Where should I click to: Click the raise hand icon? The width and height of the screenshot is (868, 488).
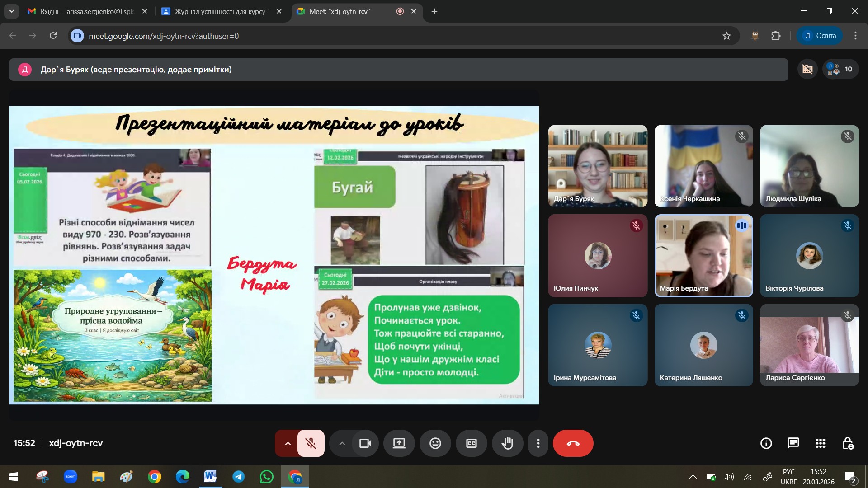[x=507, y=443]
